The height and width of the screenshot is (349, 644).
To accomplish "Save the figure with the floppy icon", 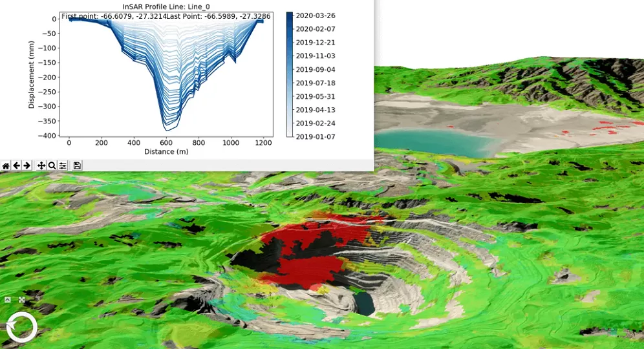I will click(x=77, y=165).
